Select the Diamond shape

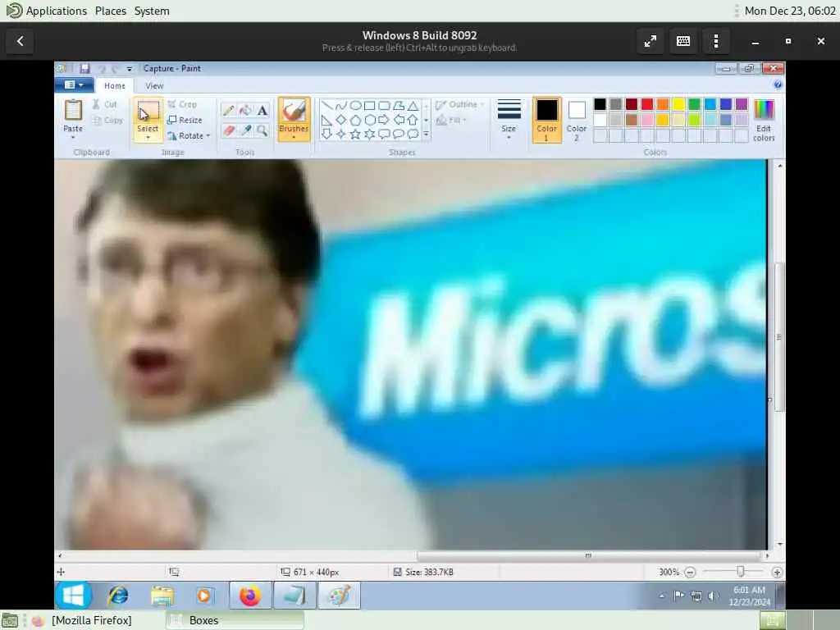pyautogui.click(x=340, y=120)
